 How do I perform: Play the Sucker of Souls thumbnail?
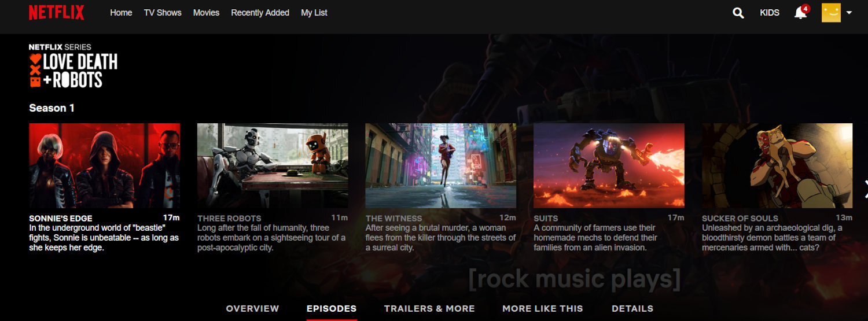[x=777, y=165]
